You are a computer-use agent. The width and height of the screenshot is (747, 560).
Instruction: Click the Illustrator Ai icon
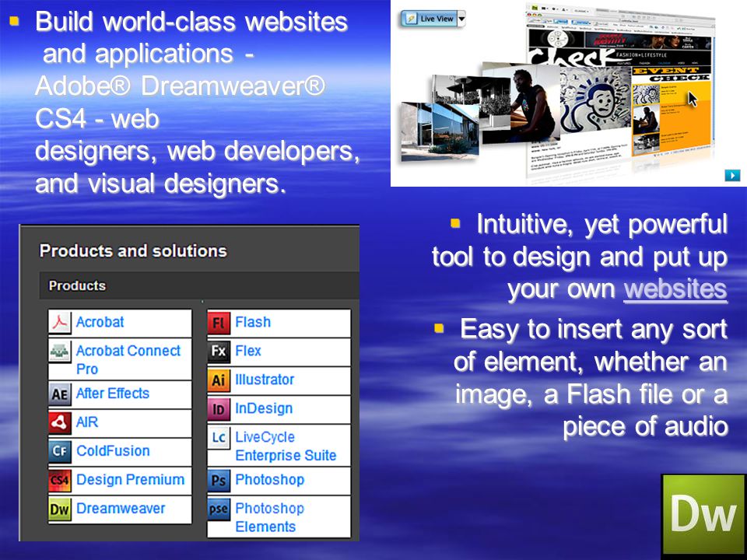(219, 380)
